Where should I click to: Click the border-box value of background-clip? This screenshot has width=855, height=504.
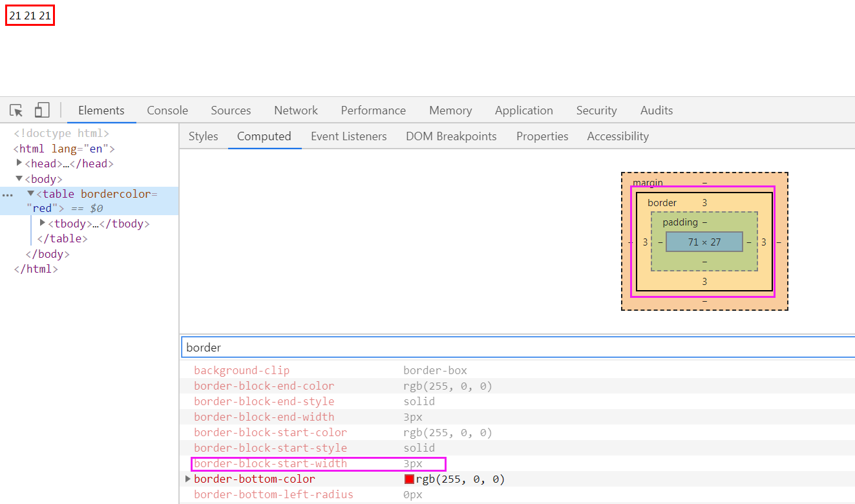click(435, 370)
